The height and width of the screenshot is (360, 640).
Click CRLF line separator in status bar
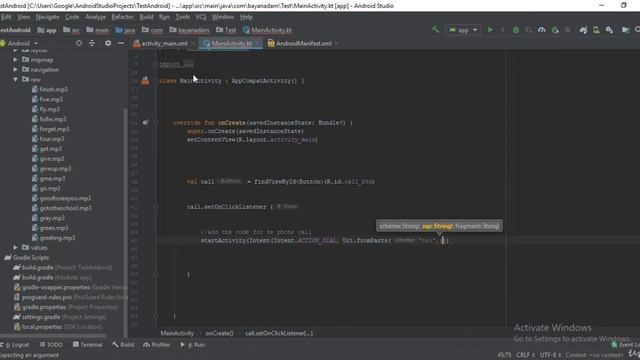pos(525,355)
